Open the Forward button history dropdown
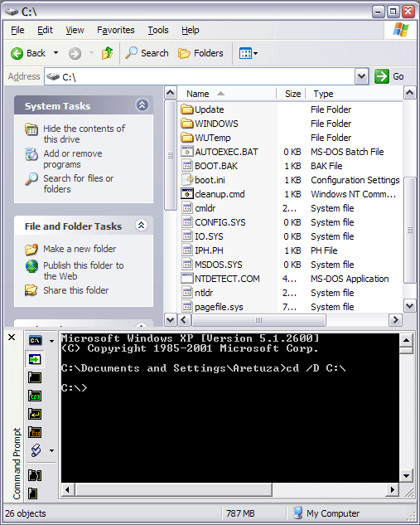Image resolution: width=420 pixels, height=525 pixels. pyautogui.click(x=91, y=53)
